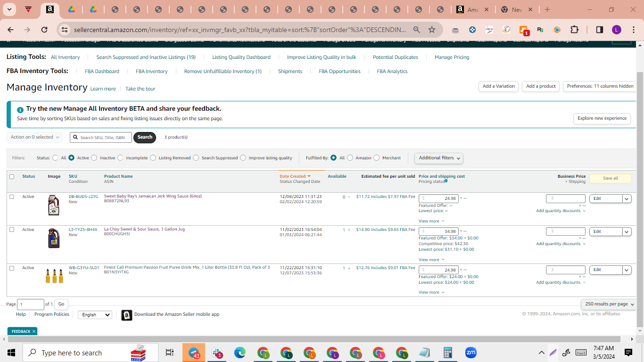Image resolution: width=644 pixels, height=362 pixels.
Task: Click the 'Add a product' button
Action: 541,86
